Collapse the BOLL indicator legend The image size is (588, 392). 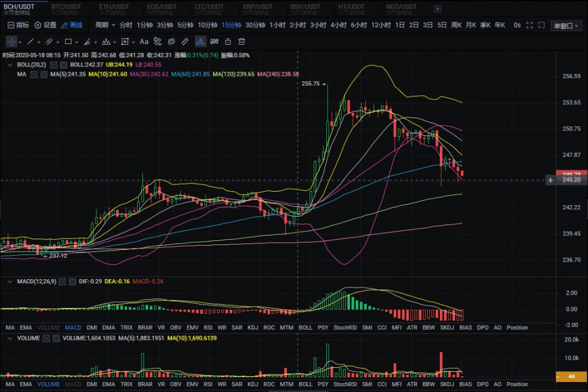pyautogui.click(x=8, y=65)
